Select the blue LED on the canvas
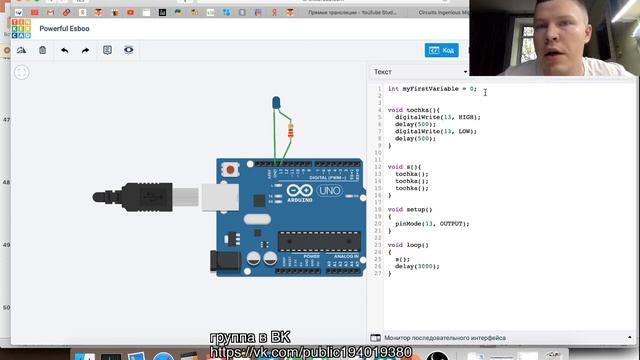 276,102
